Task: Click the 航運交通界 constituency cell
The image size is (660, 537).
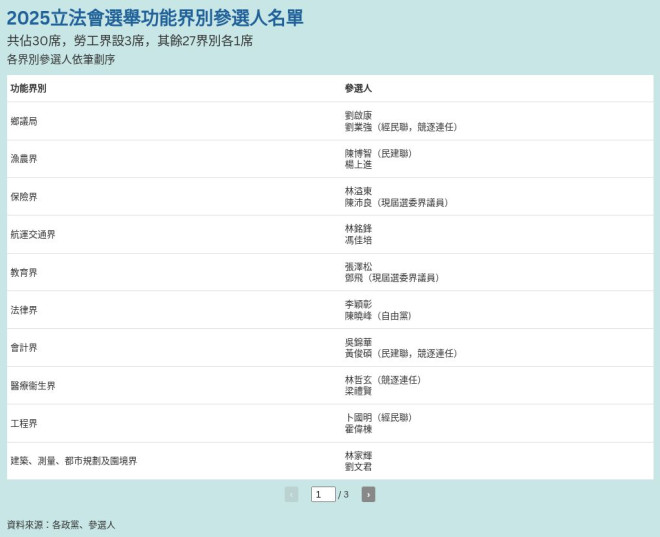Action: pos(33,234)
